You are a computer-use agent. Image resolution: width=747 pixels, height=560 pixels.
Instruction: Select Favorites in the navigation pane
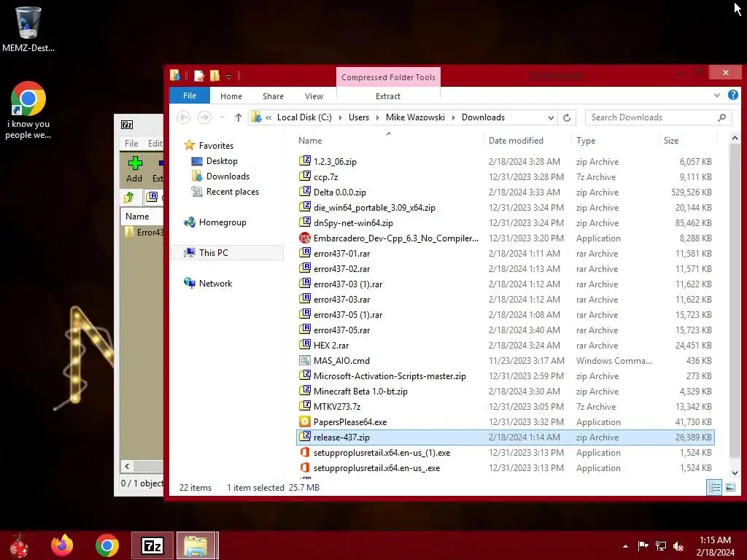(216, 146)
